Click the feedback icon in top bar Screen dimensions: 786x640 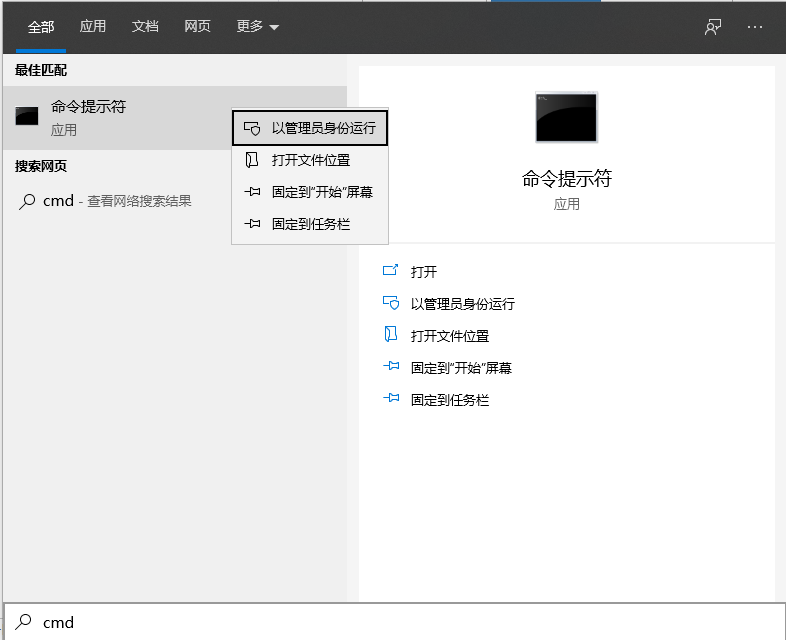(x=713, y=27)
